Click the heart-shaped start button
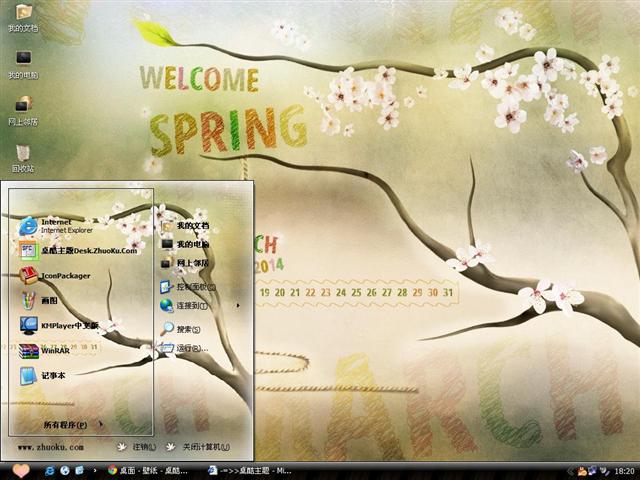 (20, 470)
